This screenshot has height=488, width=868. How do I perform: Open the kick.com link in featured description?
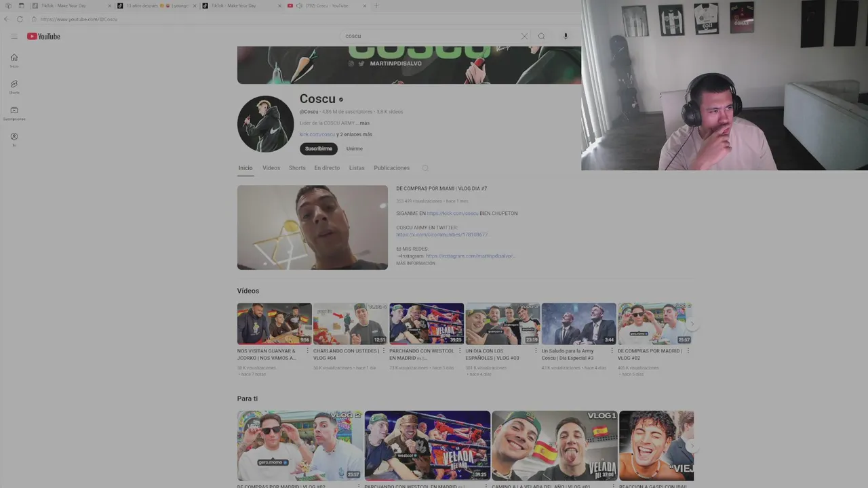(x=452, y=213)
